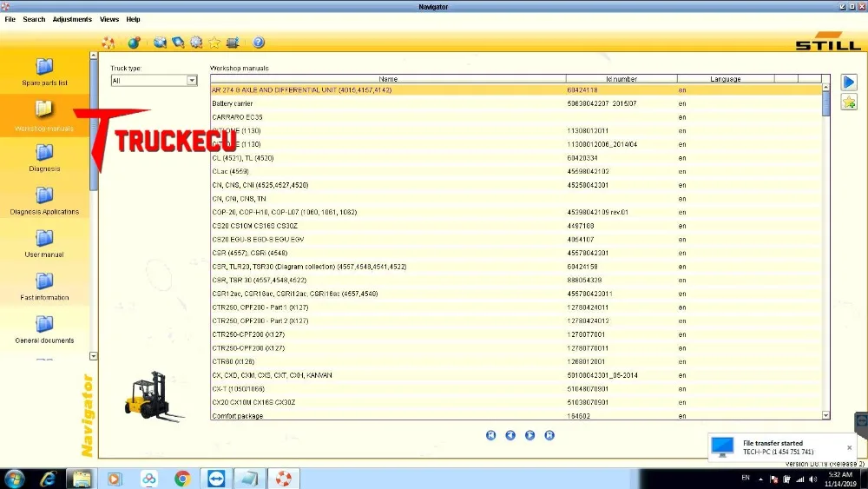Open the User manual section
This screenshot has width=868, height=489.
[44, 244]
